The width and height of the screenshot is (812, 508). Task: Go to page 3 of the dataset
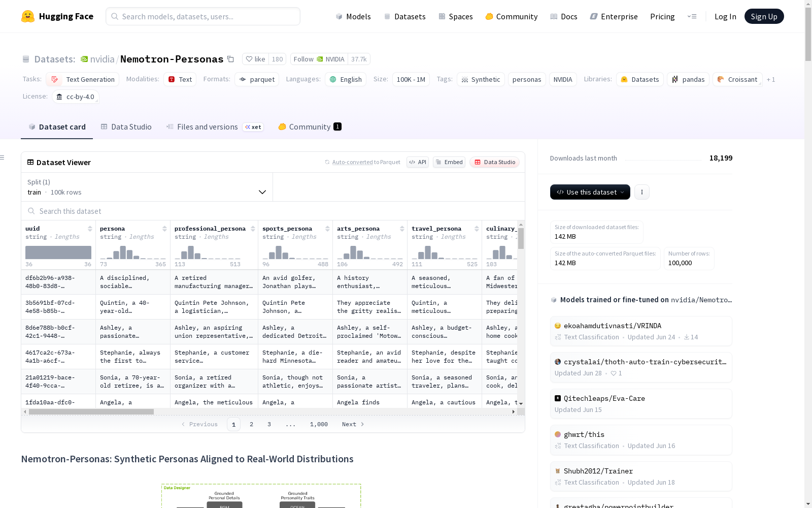[x=269, y=424]
